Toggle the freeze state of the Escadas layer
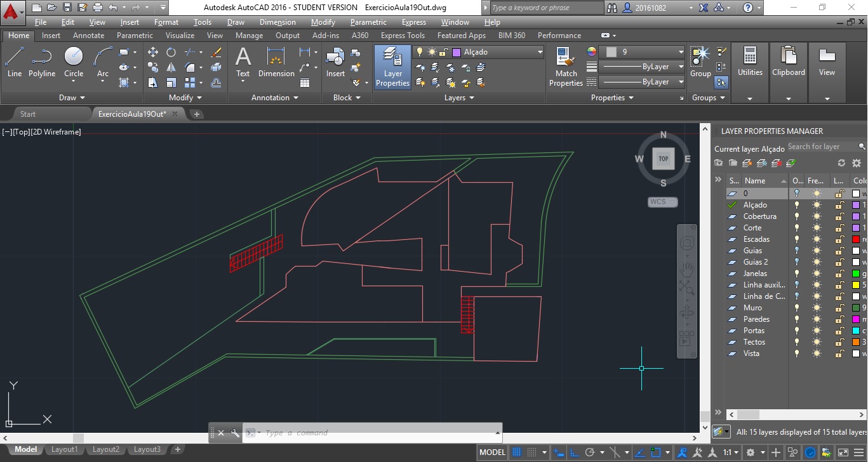 coord(815,239)
